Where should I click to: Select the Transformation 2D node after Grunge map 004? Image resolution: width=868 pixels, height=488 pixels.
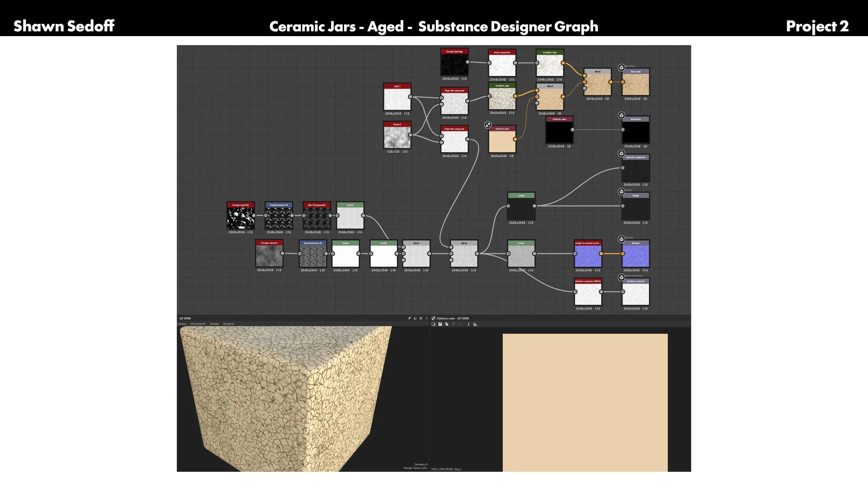click(279, 215)
